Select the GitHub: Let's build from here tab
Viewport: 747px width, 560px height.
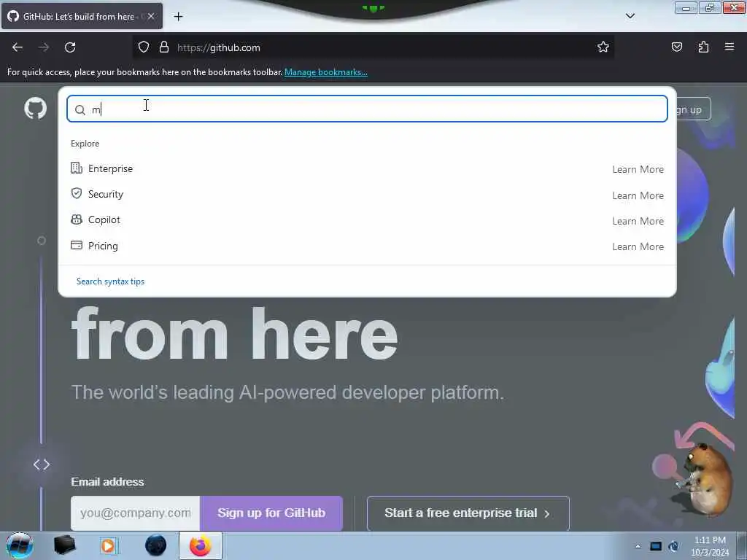(x=82, y=16)
